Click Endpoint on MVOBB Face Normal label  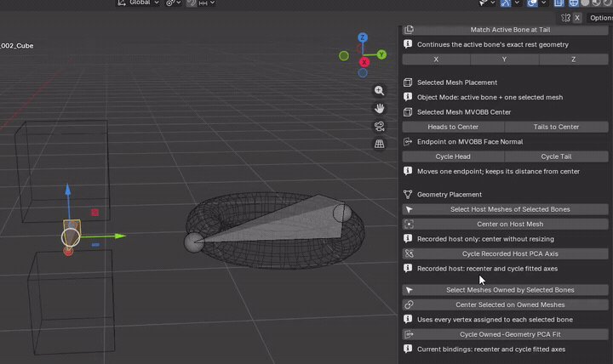470,142
